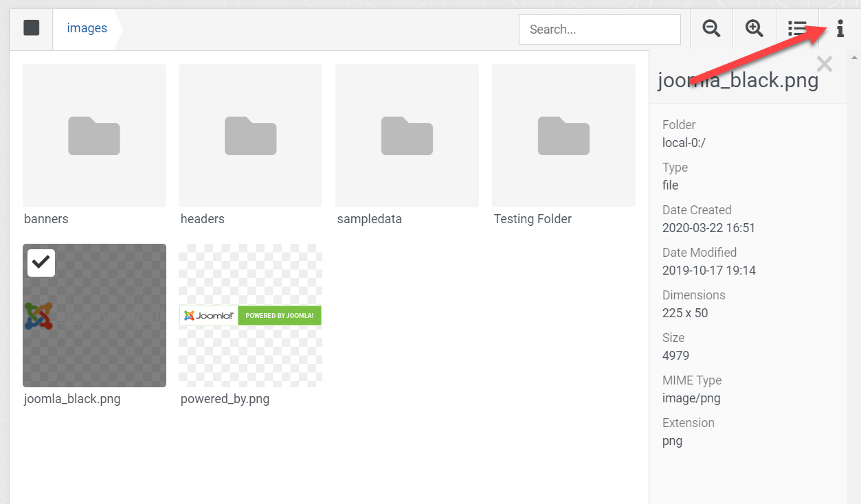Open the banners folder thumbnail
The width and height of the screenshot is (861, 504).
pyautogui.click(x=94, y=135)
